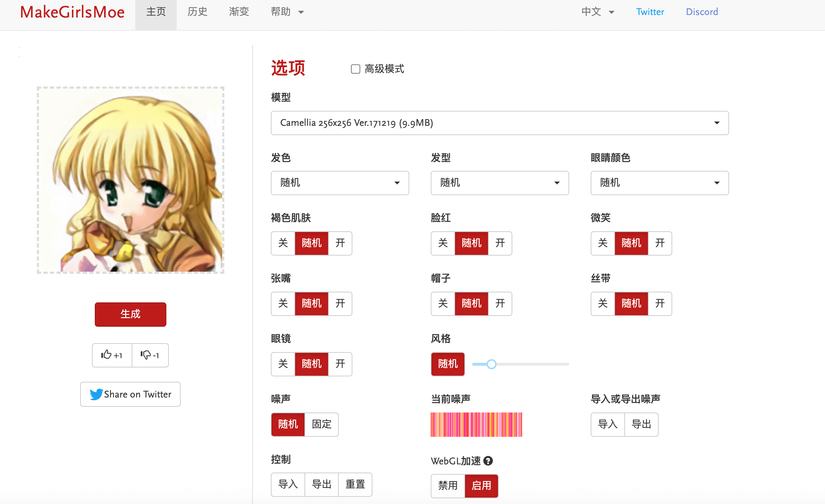825x504 pixels.
Task: Select 噪声 随机 option
Action: point(288,425)
